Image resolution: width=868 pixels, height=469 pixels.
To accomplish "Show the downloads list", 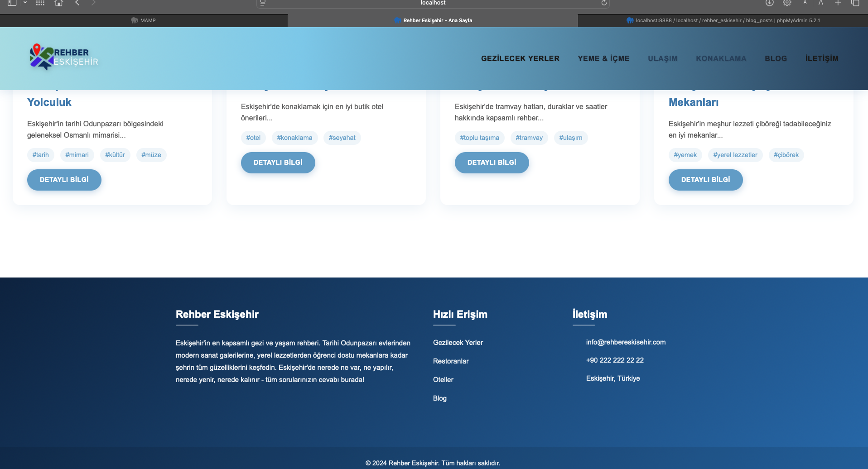I will [769, 3].
